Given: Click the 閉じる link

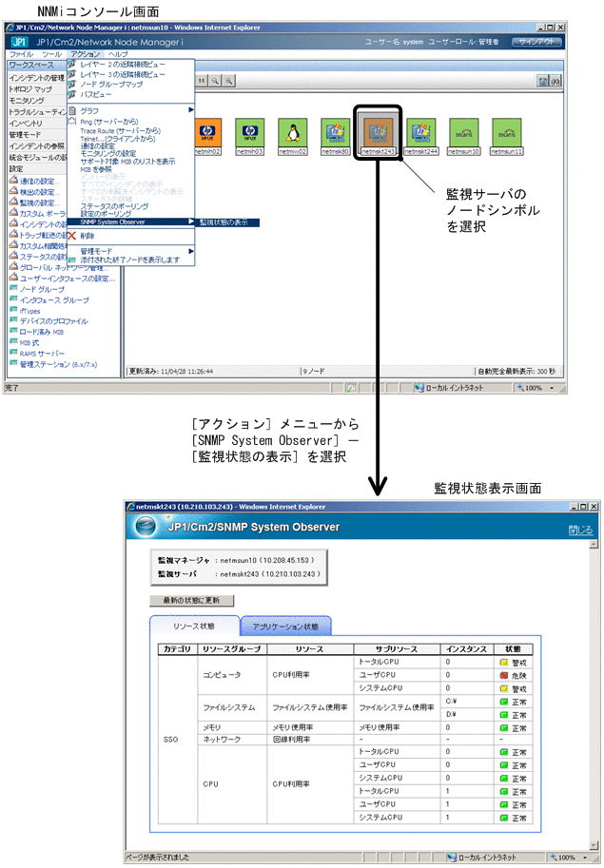Looking at the screenshot, I should click(x=581, y=530).
